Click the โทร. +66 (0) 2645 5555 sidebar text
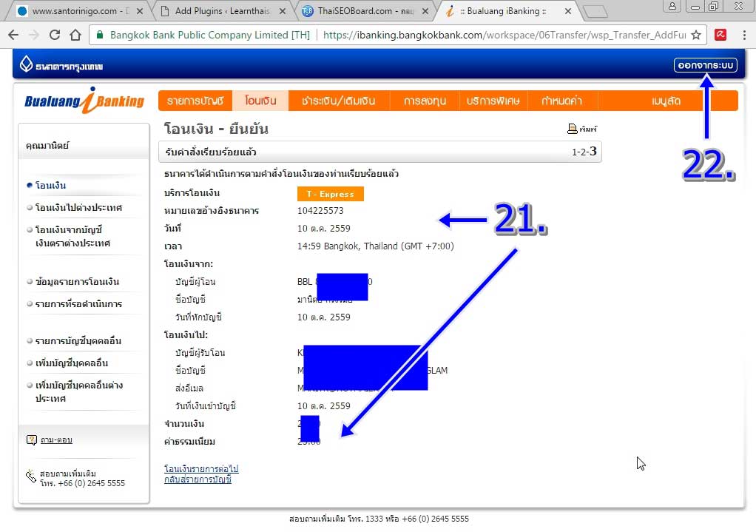756x532 pixels. coord(82,483)
